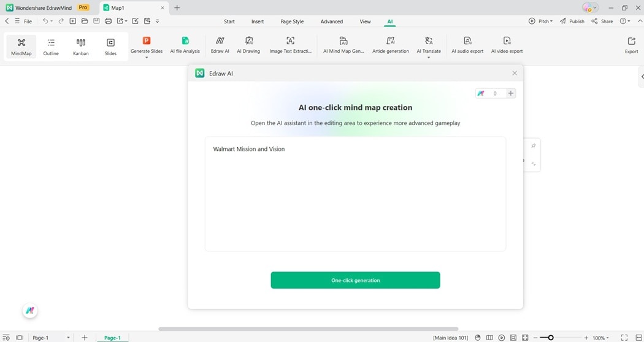The image size is (644, 342).
Task: Select the Page-1 sheet tab
Action: tap(112, 338)
